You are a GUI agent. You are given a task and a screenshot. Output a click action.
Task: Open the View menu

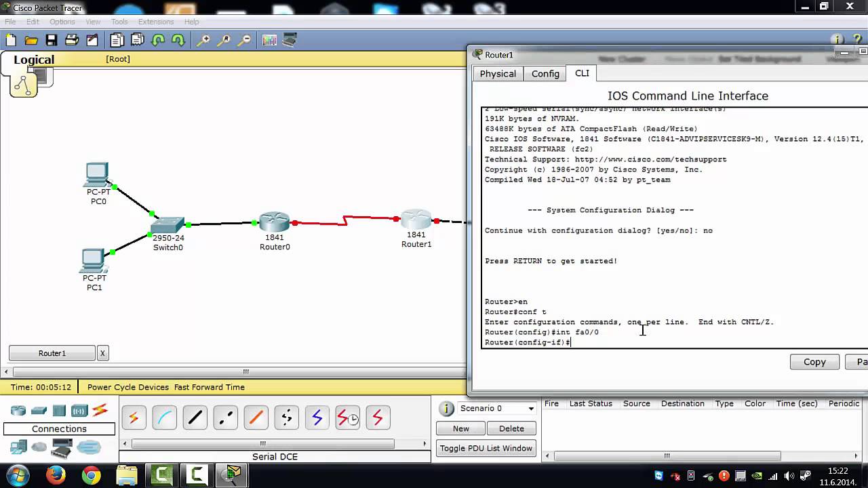coord(93,22)
